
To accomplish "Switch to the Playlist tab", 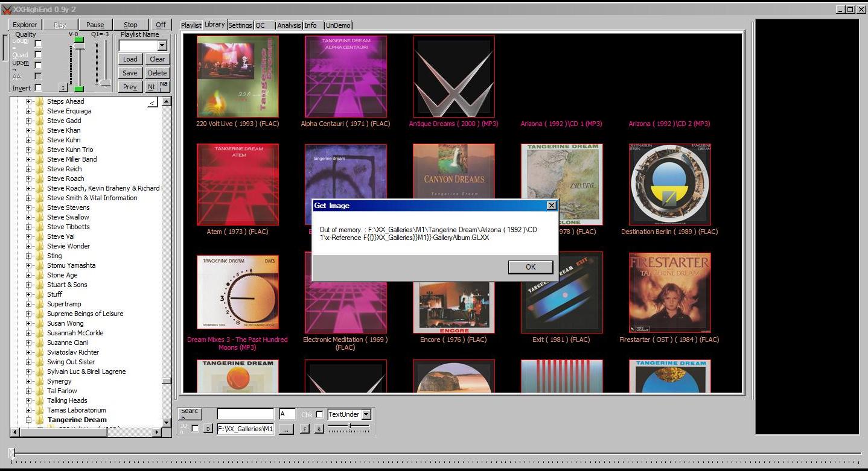I will tap(191, 25).
